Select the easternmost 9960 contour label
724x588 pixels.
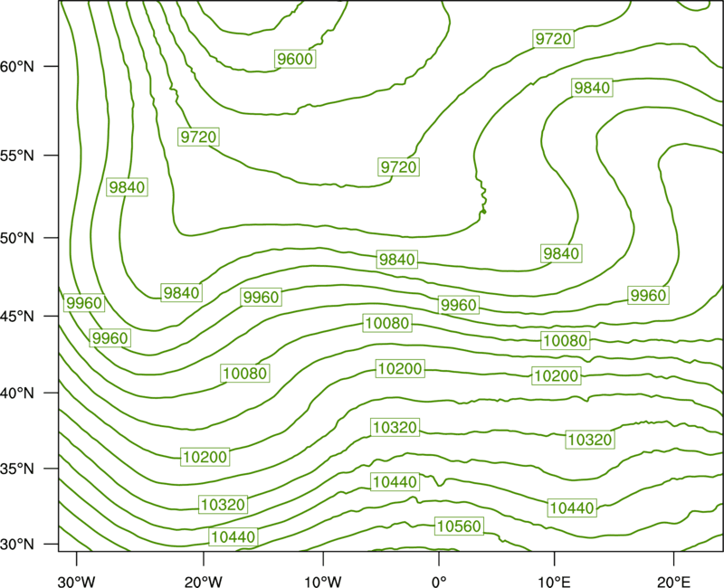tap(648, 296)
